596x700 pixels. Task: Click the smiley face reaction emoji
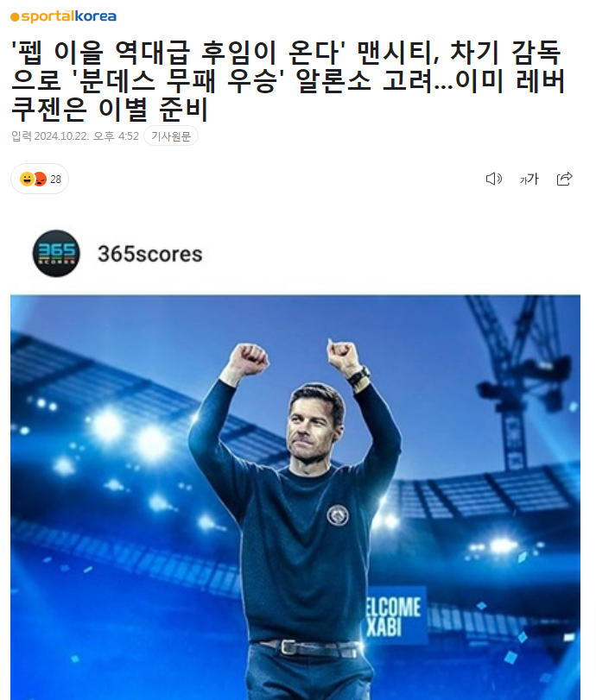pos(27,179)
